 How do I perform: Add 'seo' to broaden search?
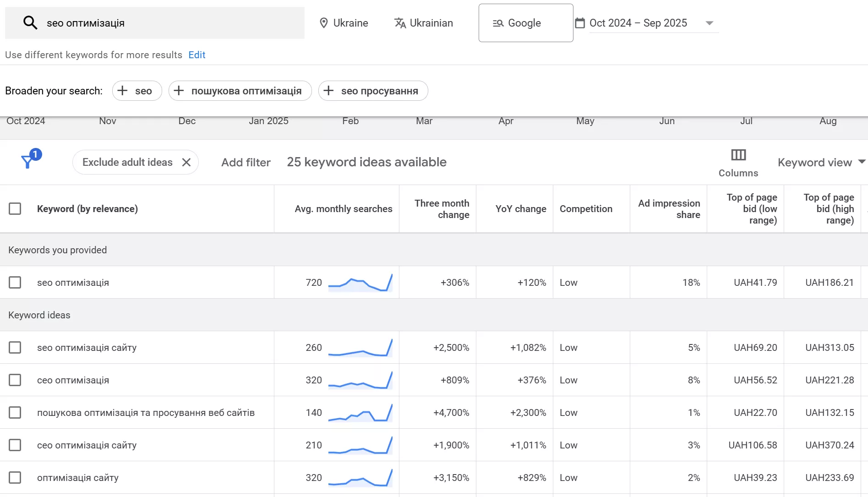136,91
